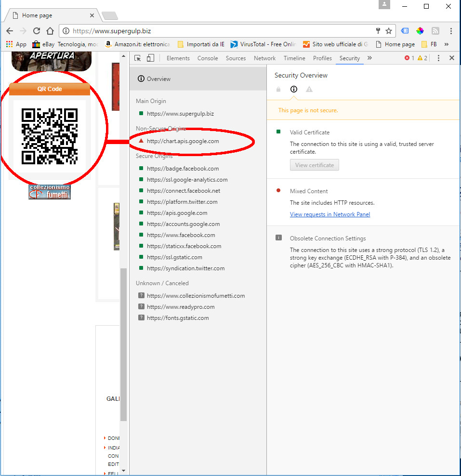Click the blue extension icon beside star

tap(405, 31)
